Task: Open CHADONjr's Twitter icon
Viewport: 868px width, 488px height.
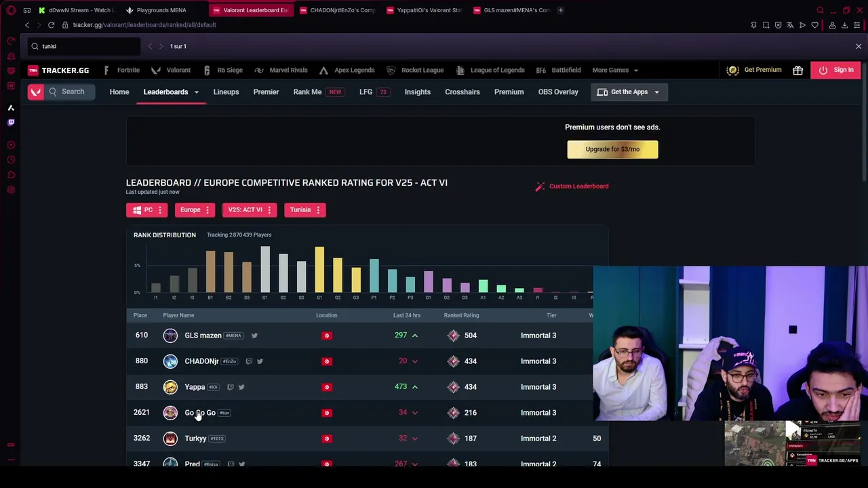Action: click(x=260, y=361)
